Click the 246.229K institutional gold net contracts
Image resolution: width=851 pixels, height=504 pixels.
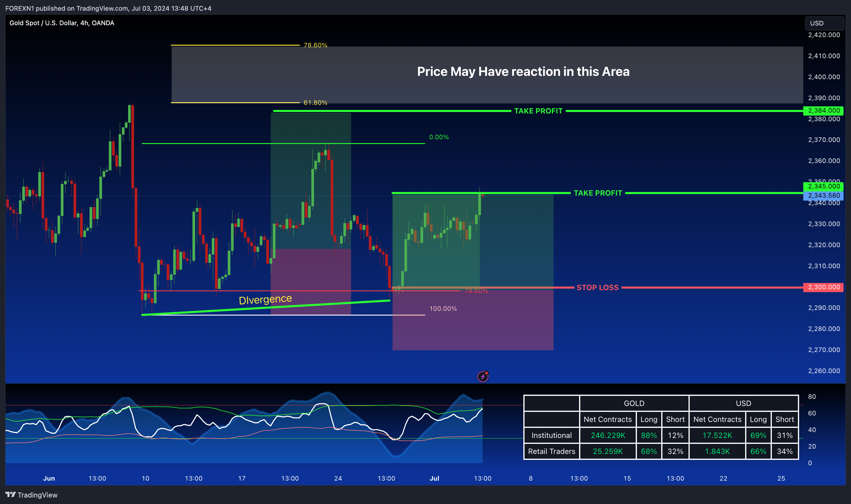pos(608,435)
